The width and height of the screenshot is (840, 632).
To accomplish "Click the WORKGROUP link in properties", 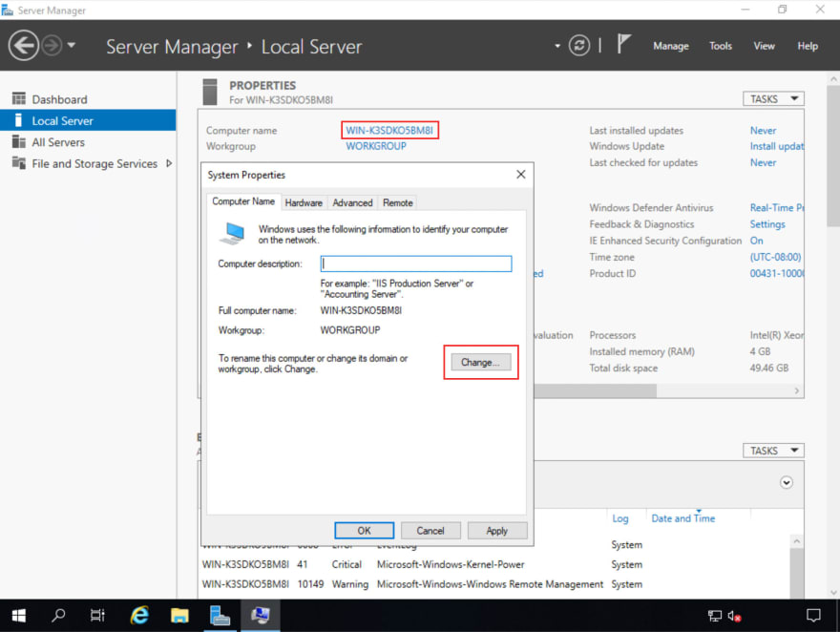I will (375, 146).
